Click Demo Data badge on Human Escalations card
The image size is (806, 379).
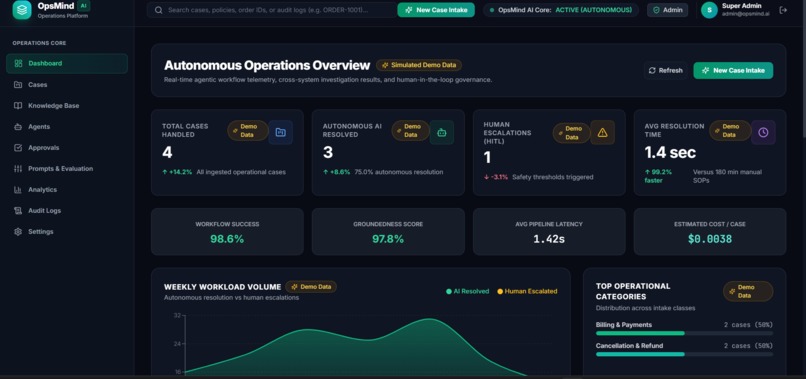[x=572, y=133]
